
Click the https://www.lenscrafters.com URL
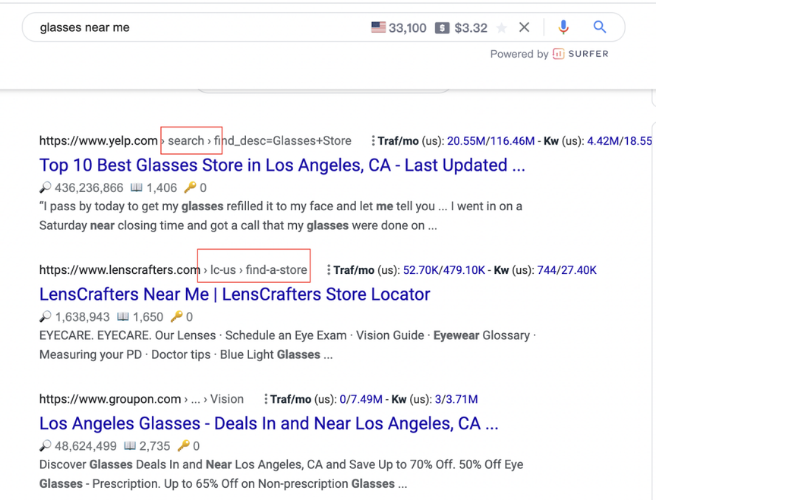pyautogui.click(x=119, y=270)
